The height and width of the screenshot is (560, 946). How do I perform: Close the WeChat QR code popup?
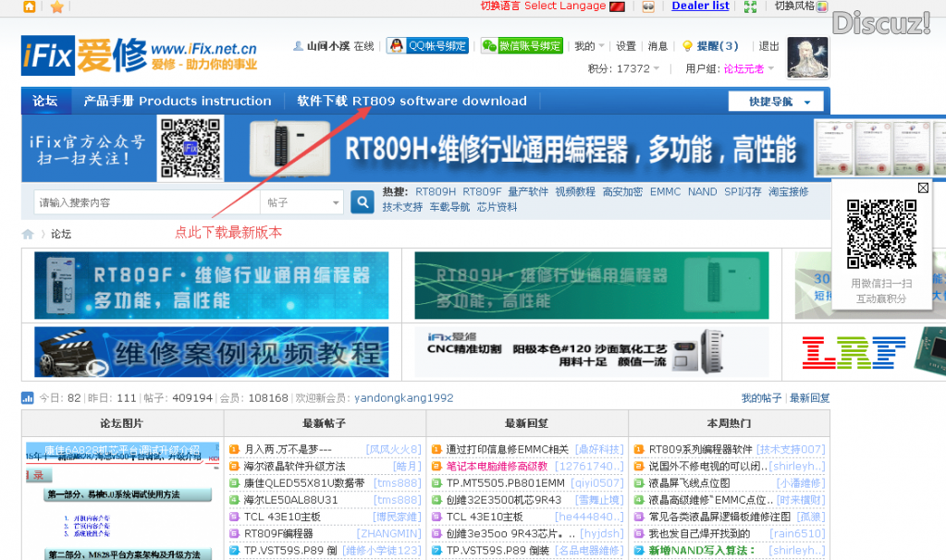click(x=923, y=189)
